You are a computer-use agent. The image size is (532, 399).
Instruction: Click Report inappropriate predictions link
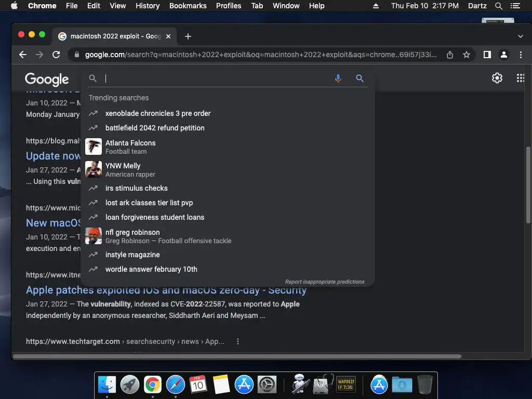click(324, 282)
